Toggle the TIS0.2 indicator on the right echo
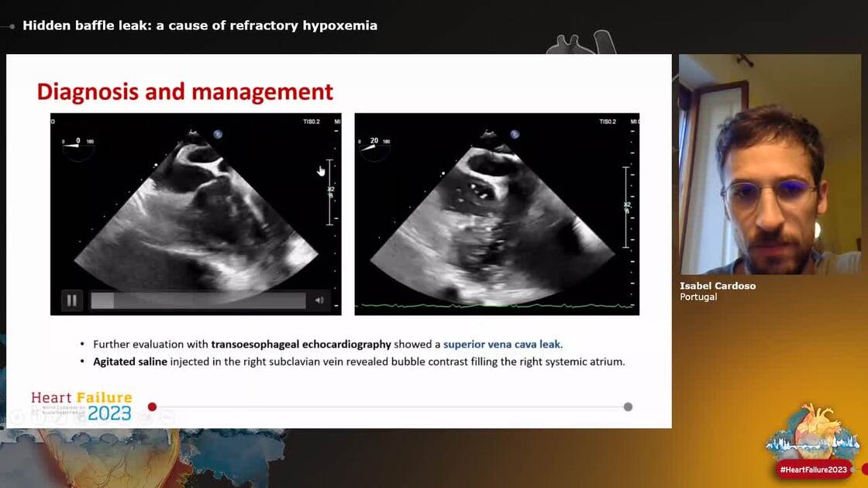The width and height of the screenshot is (868, 488). click(608, 121)
